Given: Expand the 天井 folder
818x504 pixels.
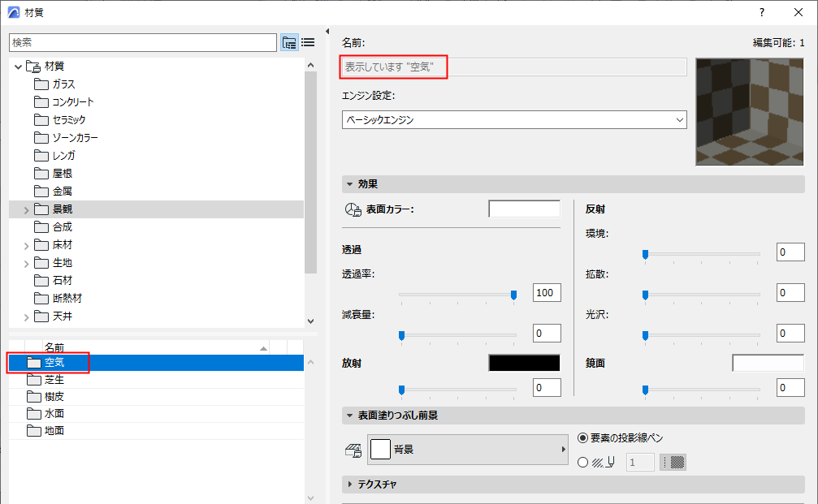Looking at the screenshot, I should 26,317.
